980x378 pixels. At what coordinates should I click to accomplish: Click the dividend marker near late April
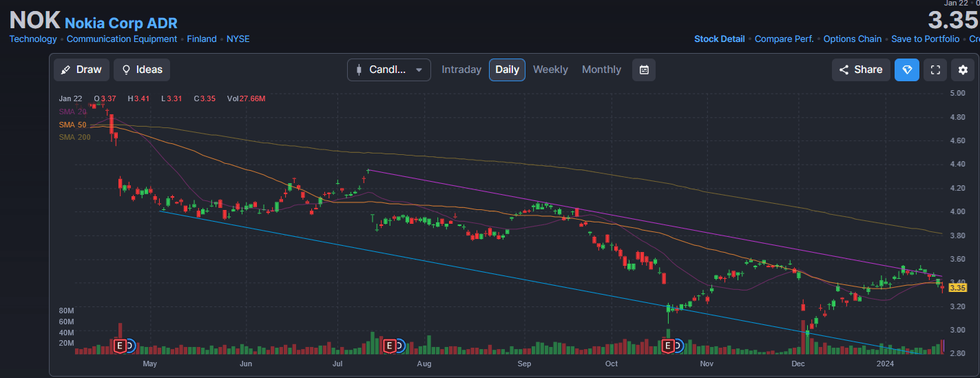(x=129, y=346)
